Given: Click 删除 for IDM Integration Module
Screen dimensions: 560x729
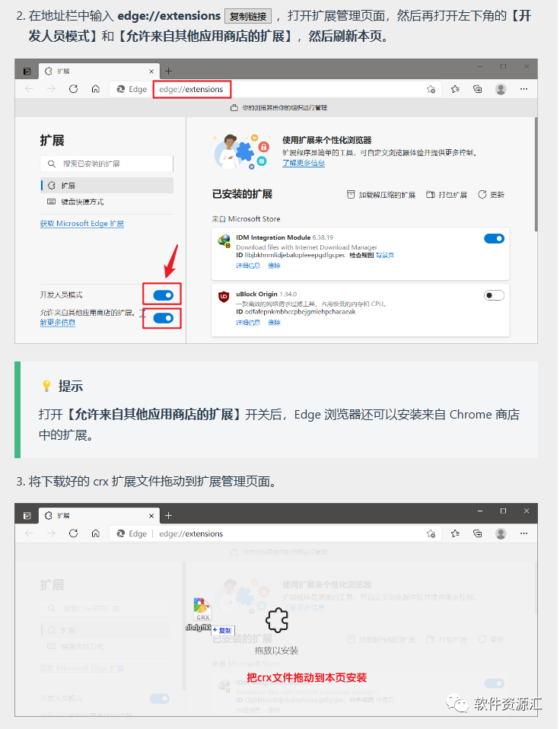Looking at the screenshot, I should click(x=274, y=266).
